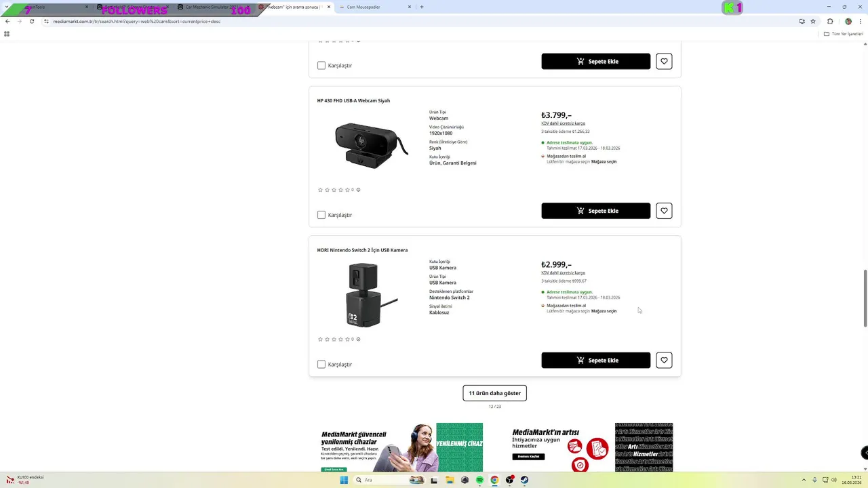This screenshot has width=868, height=488.
Task: Open Spotify from taskbar
Action: (x=479, y=480)
